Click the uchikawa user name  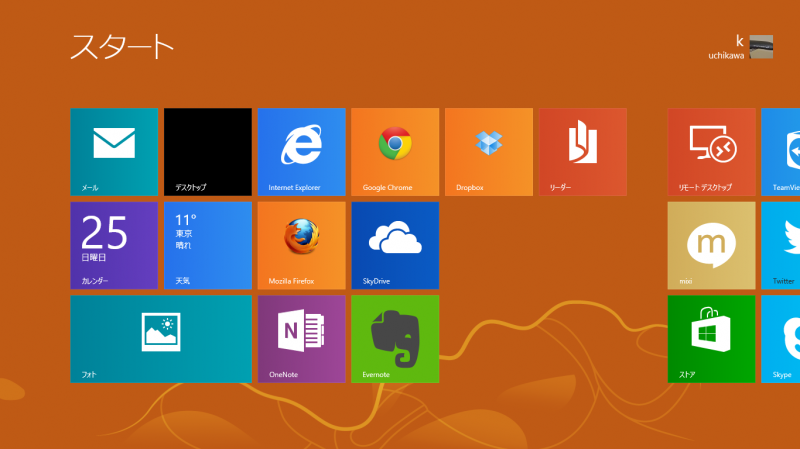(726, 56)
